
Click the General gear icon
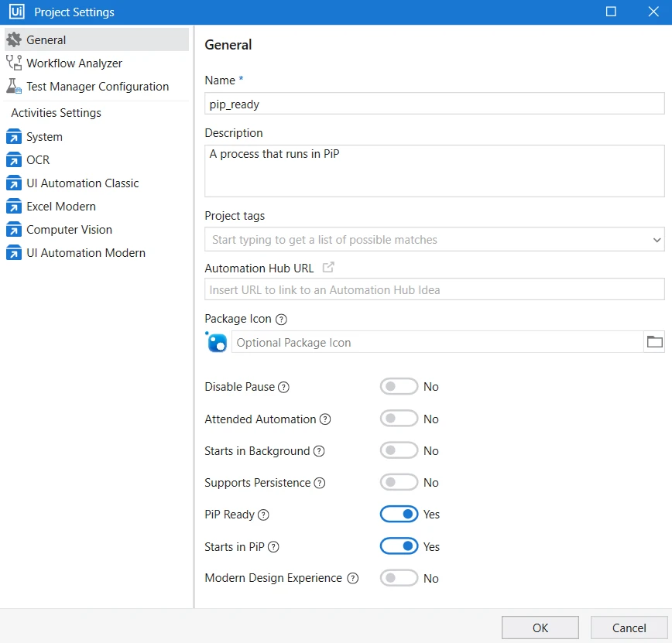[x=14, y=39]
